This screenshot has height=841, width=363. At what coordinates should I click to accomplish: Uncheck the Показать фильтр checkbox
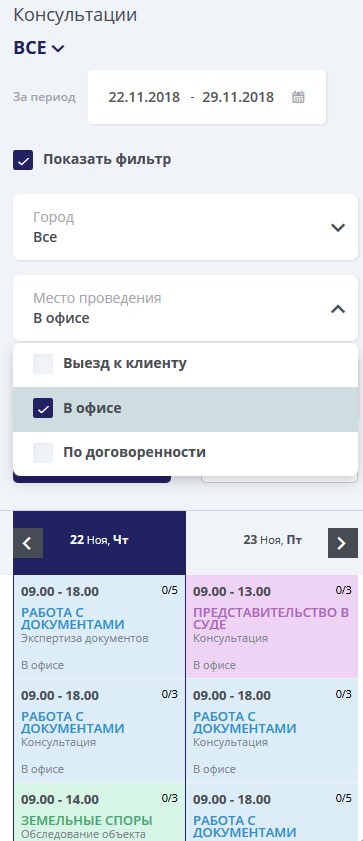[23, 160]
